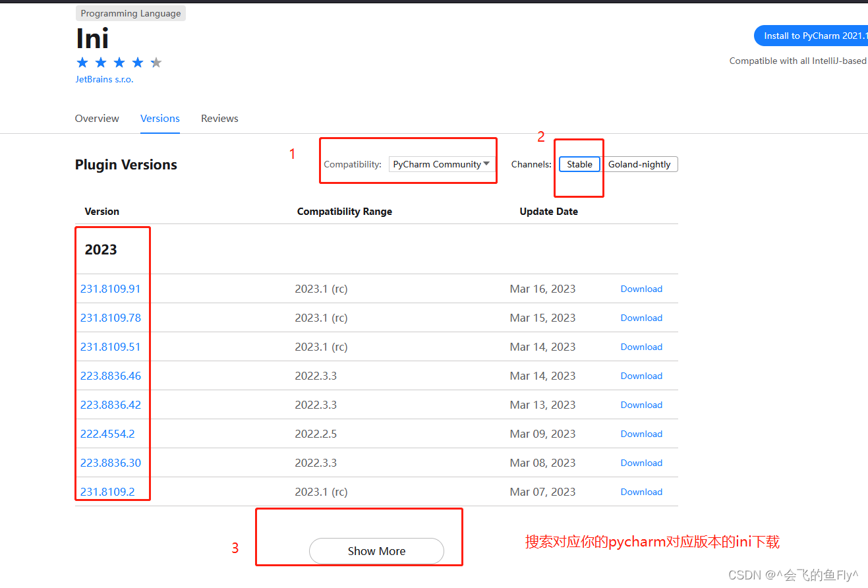Open version 231.8109.78
Image resolution: width=868 pixels, height=588 pixels.
111,318
